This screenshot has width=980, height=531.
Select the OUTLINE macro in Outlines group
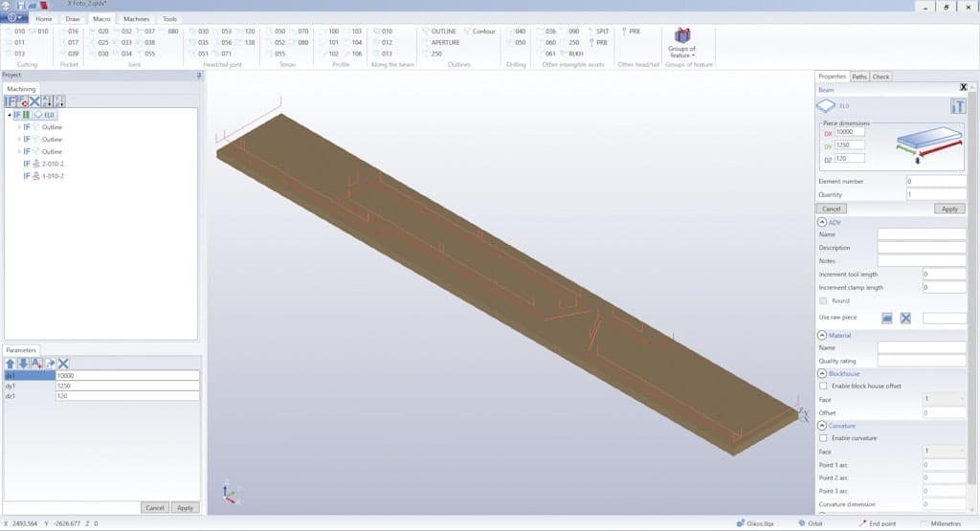point(442,32)
